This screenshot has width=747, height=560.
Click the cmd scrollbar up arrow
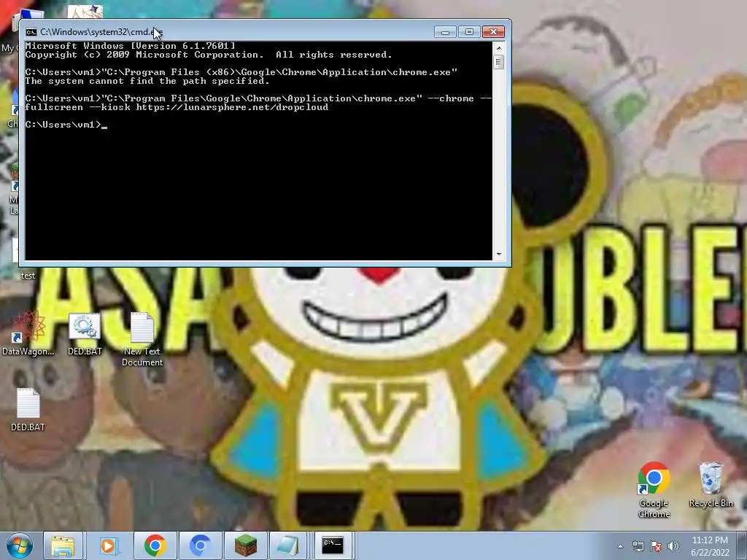pyautogui.click(x=499, y=47)
